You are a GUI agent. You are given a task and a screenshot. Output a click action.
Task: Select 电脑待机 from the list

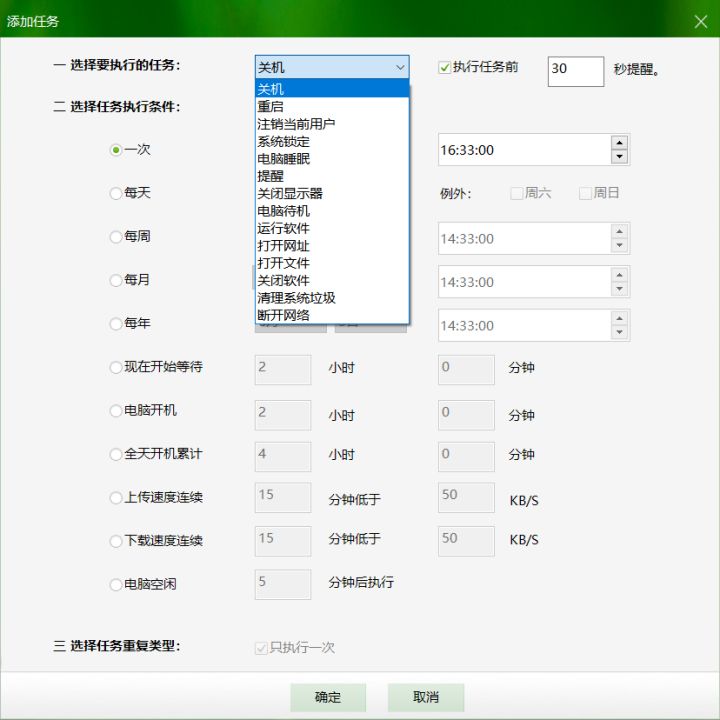[332, 211]
